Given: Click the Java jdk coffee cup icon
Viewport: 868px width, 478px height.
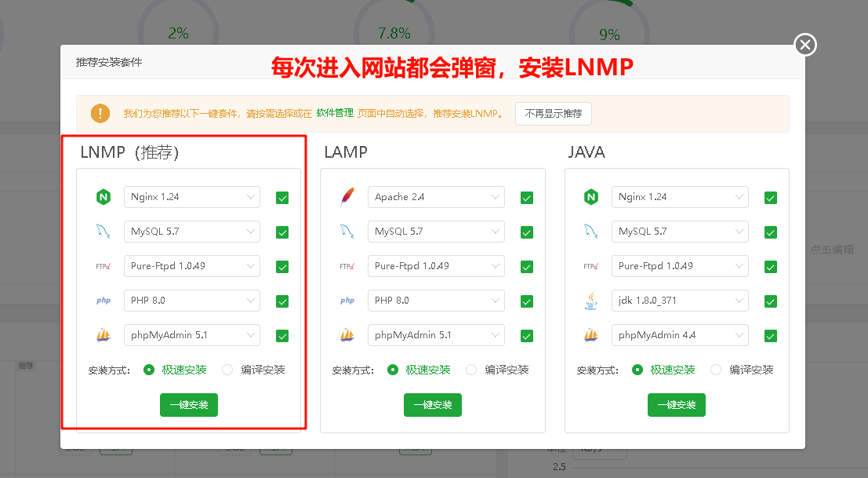Looking at the screenshot, I should [591, 301].
